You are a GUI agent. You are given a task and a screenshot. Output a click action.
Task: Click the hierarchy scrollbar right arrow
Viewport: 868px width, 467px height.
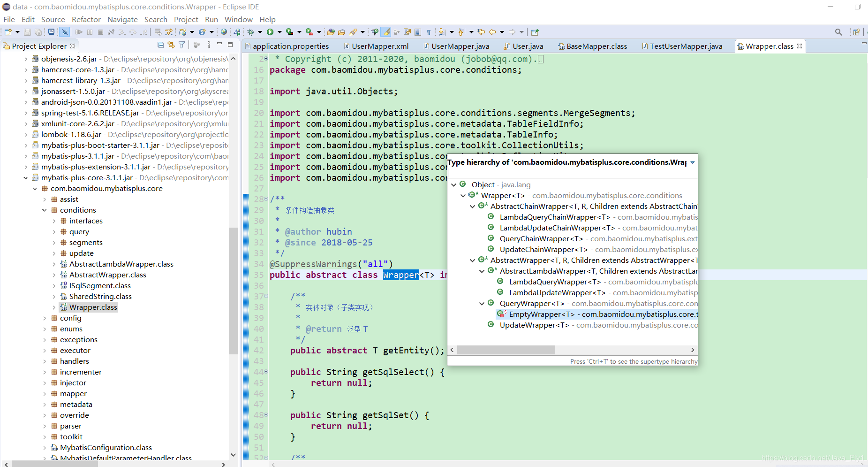692,350
